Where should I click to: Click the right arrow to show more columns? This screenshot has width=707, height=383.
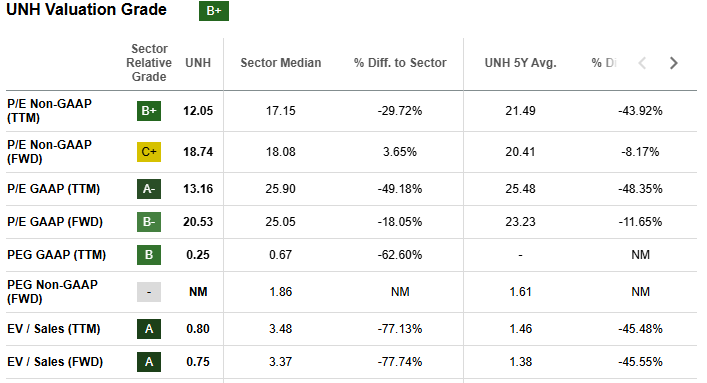coord(674,63)
